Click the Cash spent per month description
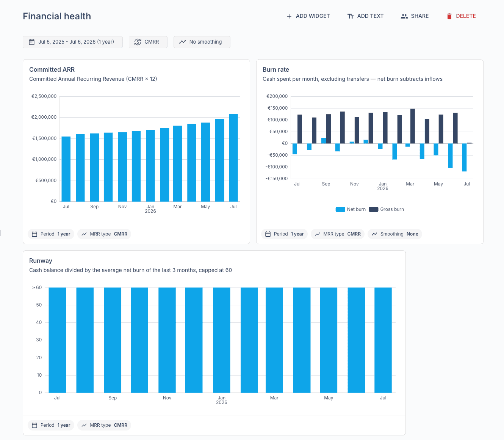The image size is (504, 440). click(352, 79)
